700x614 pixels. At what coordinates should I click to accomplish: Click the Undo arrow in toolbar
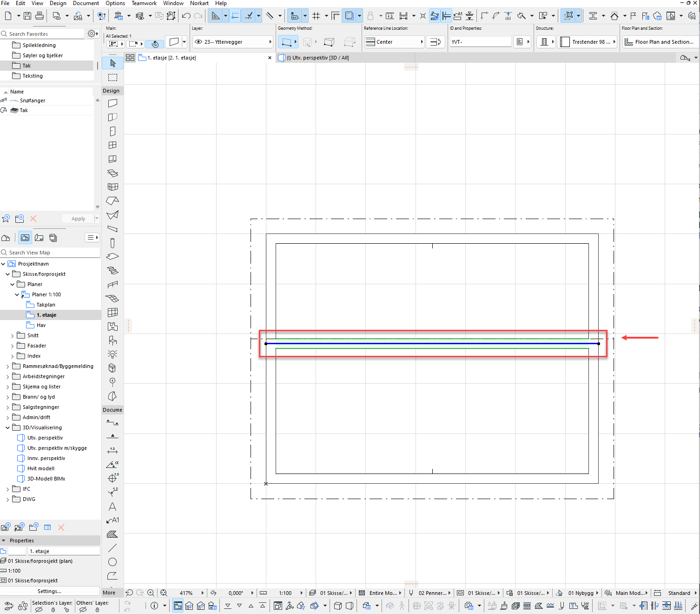186,16
